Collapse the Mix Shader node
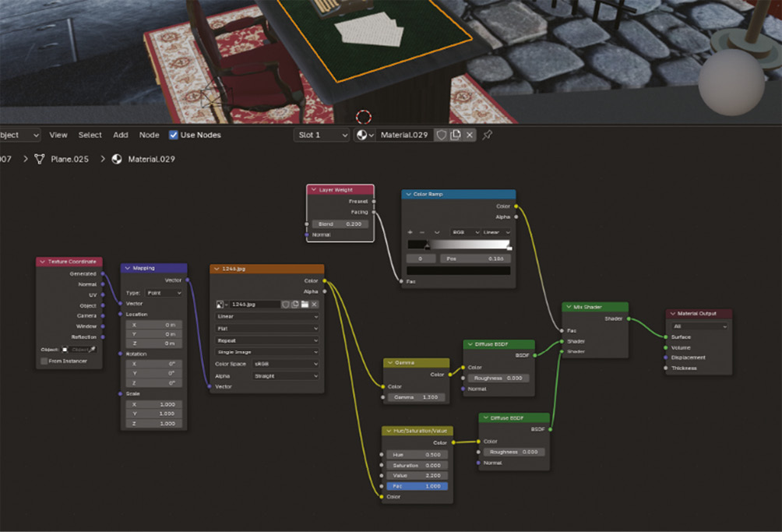This screenshot has width=782, height=532. pyautogui.click(x=569, y=308)
